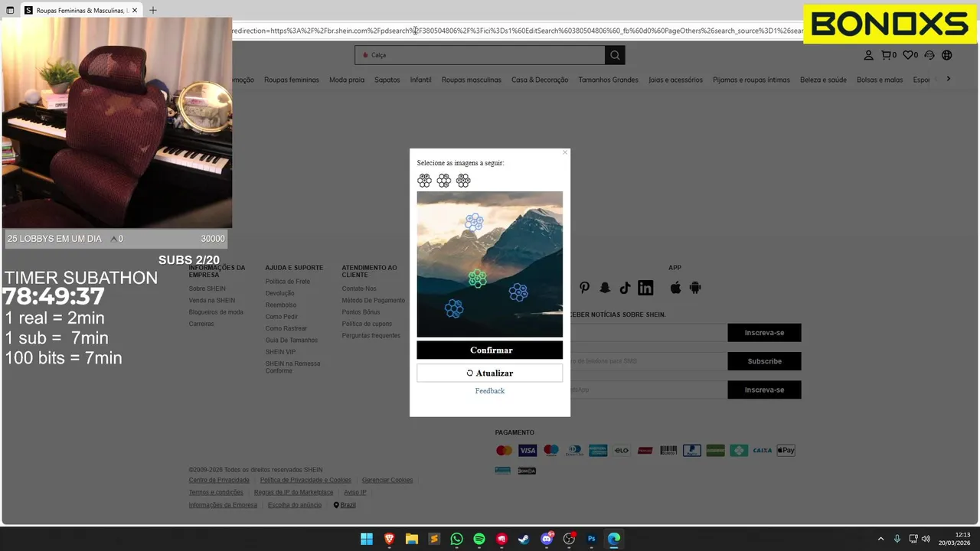Open Política de Frete link
Viewport: 980px width, 551px height.
pyautogui.click(x=288, y=282)
